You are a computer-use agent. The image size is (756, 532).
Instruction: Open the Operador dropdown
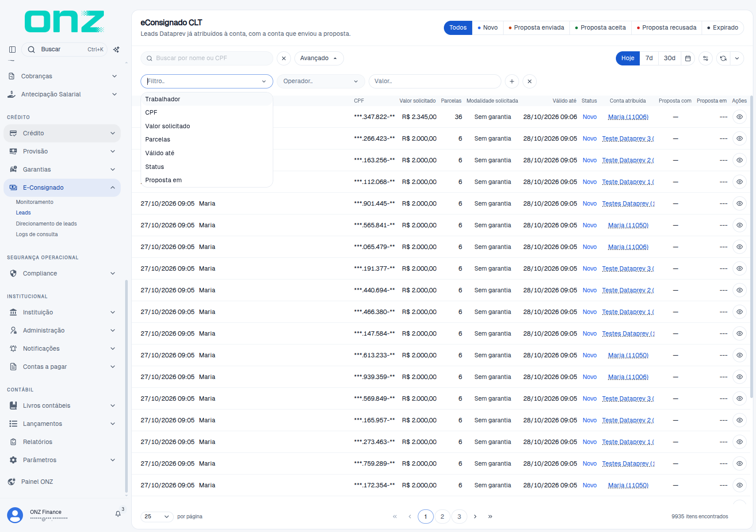click(321, 81)
